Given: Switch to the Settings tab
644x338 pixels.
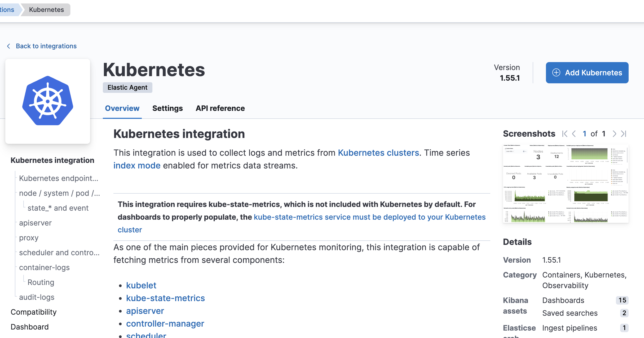Looking at the screenshot, I should 167,108.
